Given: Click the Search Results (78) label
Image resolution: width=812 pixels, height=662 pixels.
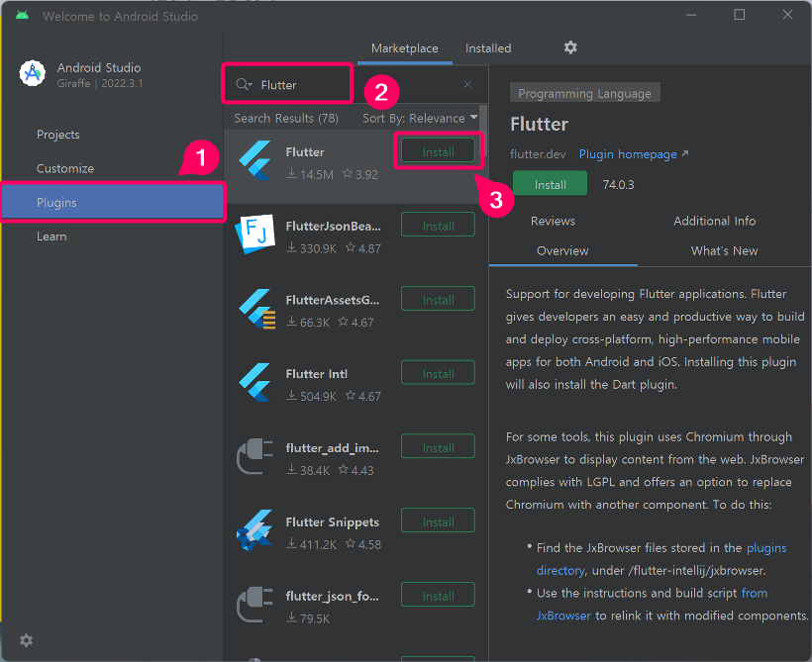Looking at the screenshot, I should pos(286,118).
